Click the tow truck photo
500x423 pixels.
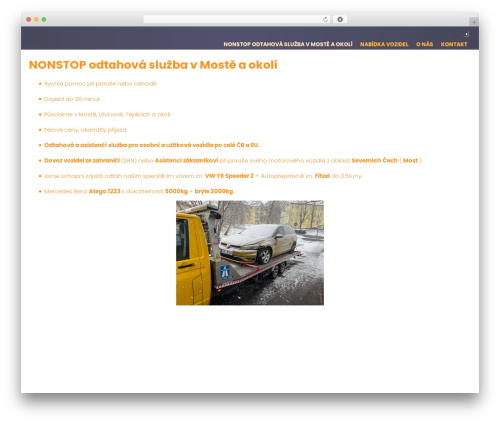[250, 252]
